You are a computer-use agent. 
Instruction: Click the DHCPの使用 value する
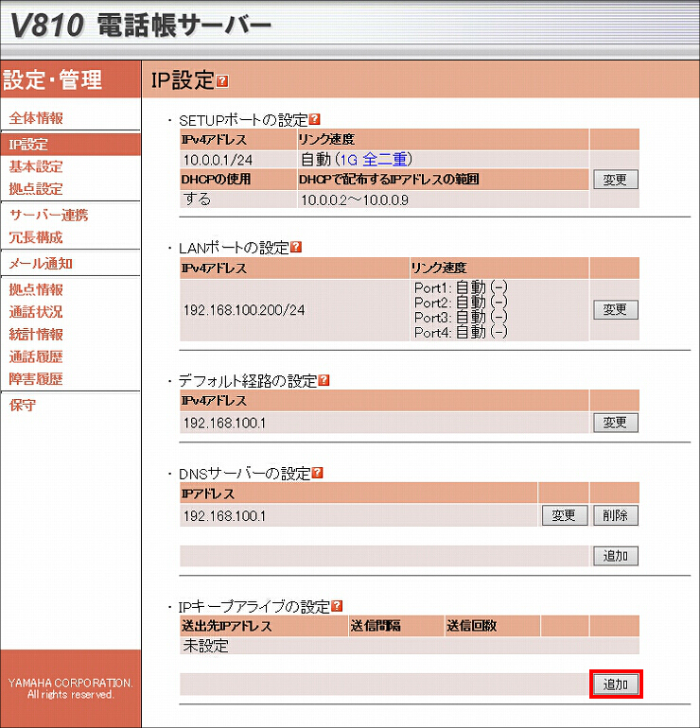coord(198,199)
